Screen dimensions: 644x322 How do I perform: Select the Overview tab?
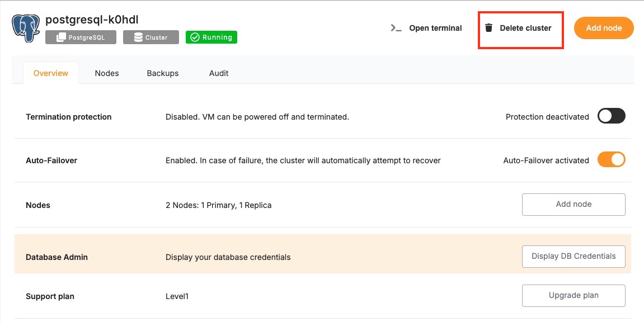[x=51, y=73]
